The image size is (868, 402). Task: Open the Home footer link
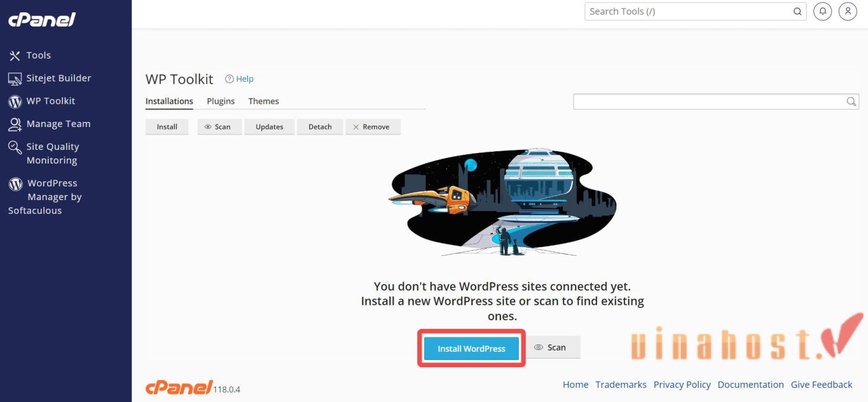575,385
